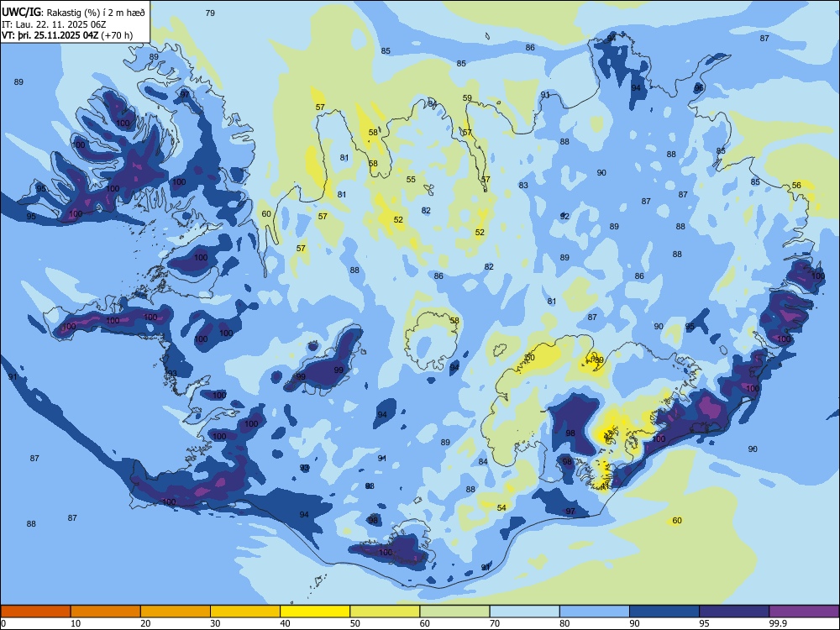Click the pale blue 70–80 legend swatch
Viewport: 840px width, 630px height.
(524, 612)
